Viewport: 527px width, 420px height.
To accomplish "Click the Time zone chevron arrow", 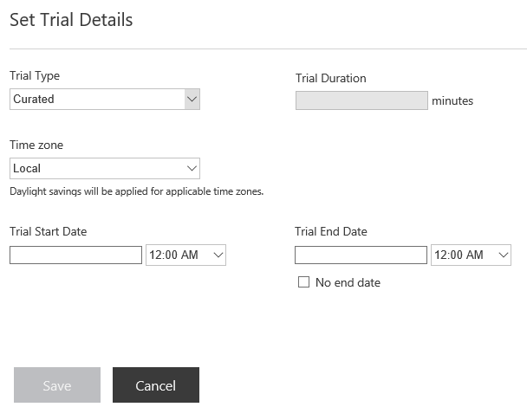I will point(192,168).
